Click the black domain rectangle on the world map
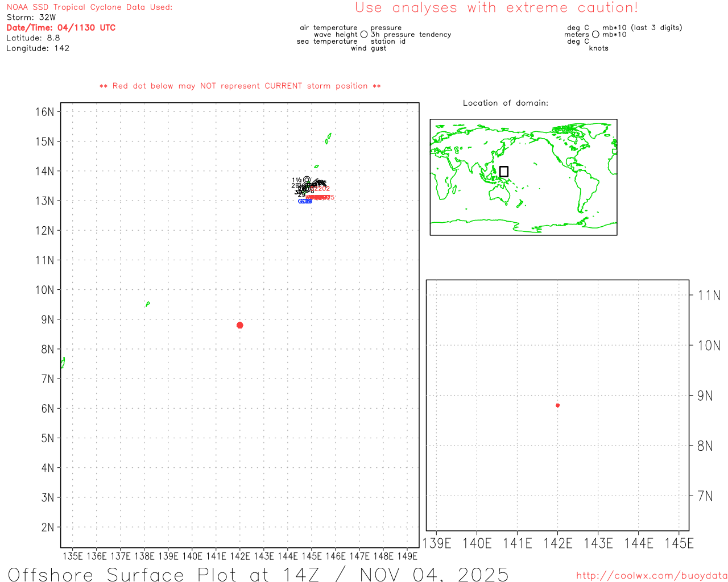The image size is (728, 582). click(x=504, y=172)
